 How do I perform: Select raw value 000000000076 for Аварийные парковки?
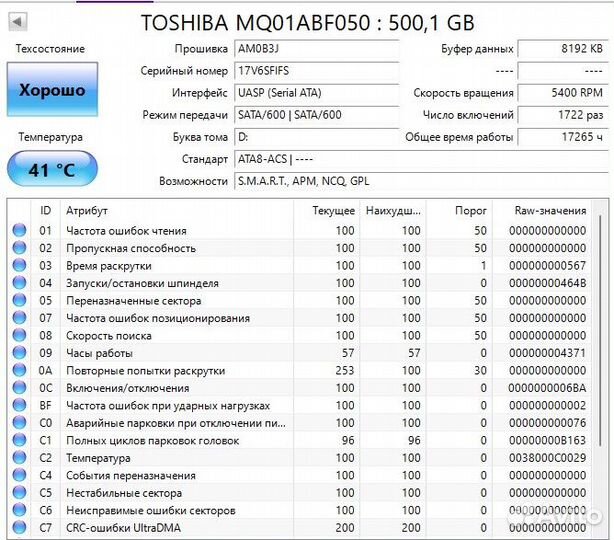547,423
